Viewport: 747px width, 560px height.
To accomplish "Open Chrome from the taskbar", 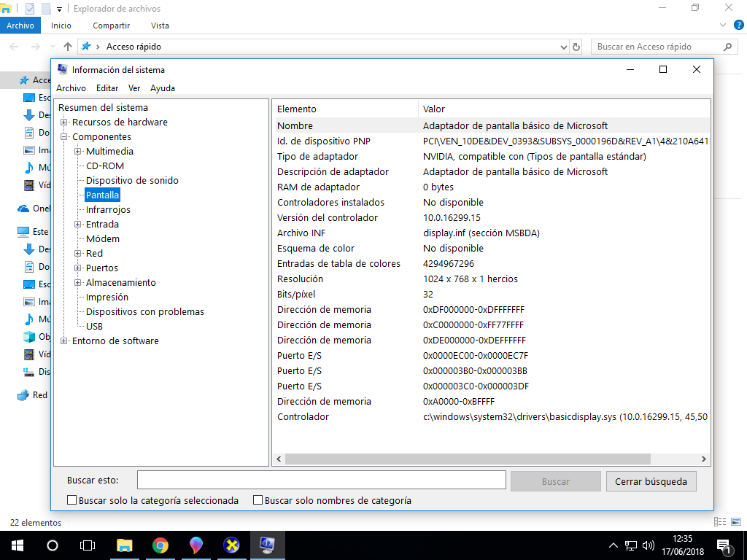I will [160, 545].
